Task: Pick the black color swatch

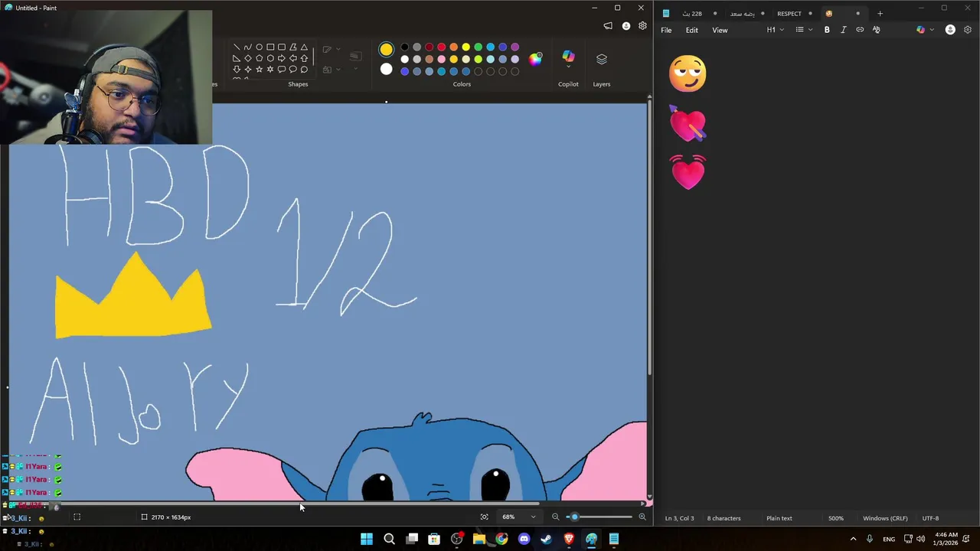Action: tap(404, 47)
